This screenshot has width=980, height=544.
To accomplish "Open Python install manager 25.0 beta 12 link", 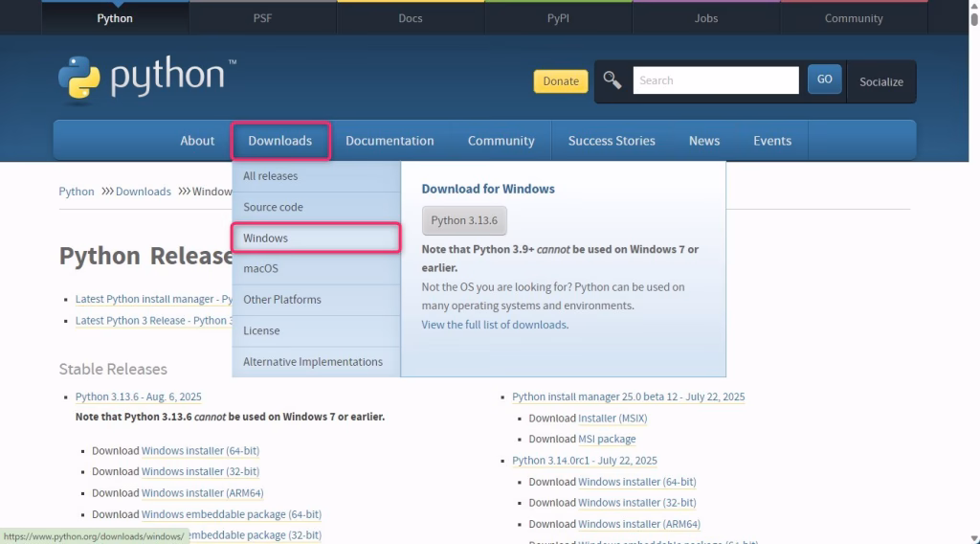I will coord(628,397).
